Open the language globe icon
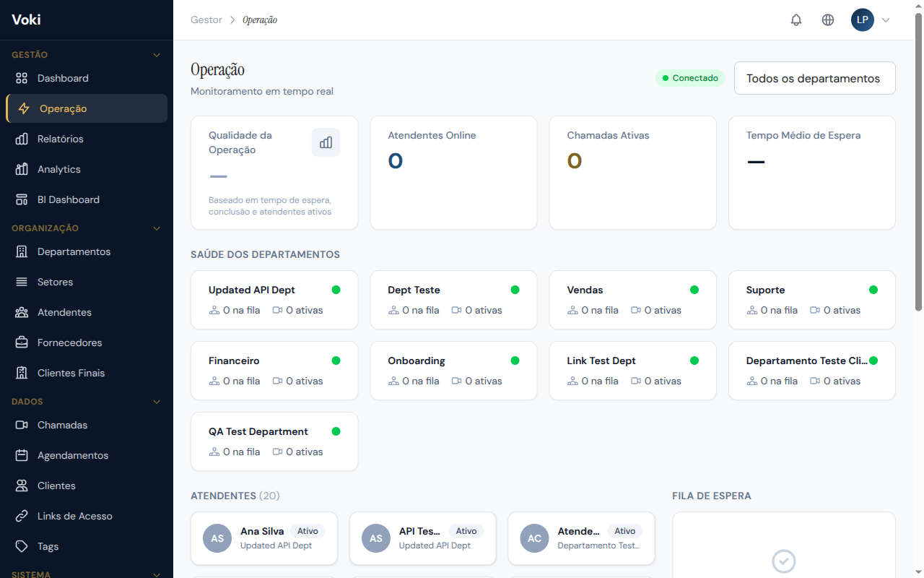The height and width of the screenshot is (578, 924). pos(828,20)
